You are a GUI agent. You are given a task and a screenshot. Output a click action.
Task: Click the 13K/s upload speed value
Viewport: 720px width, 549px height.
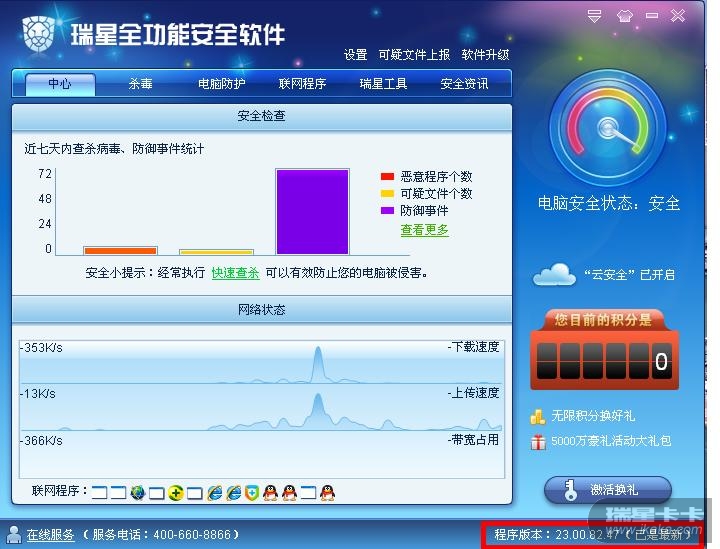[x=38, y=394]
